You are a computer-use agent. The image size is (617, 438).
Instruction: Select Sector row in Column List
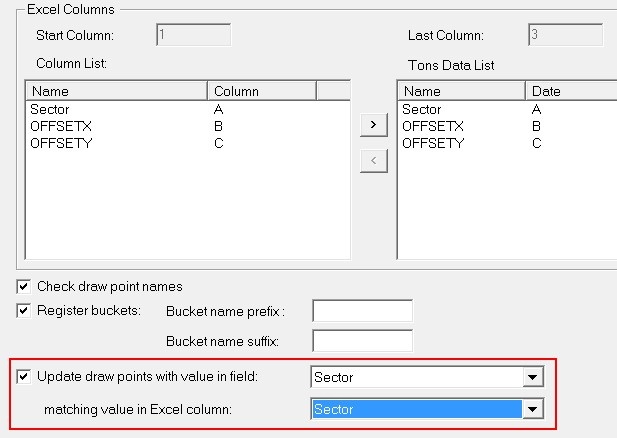click(x=50, y=109)
